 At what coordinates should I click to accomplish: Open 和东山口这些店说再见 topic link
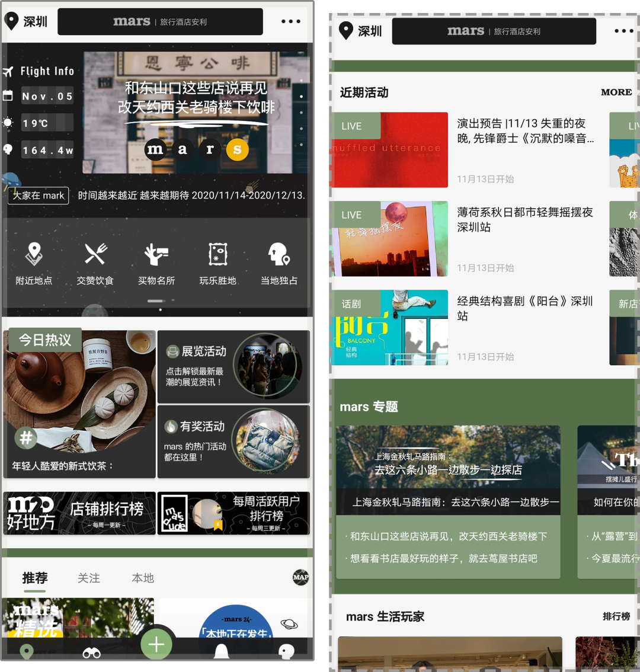447,536
